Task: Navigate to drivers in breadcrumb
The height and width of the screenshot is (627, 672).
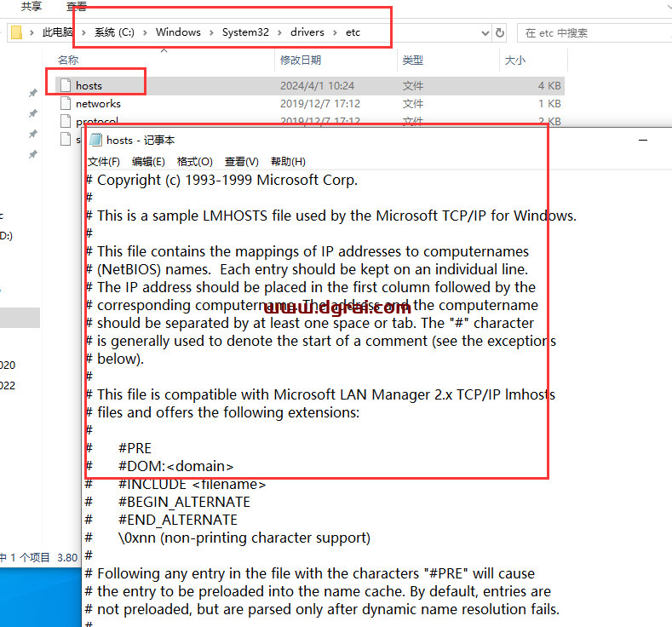Action: (x=307, y=32)
